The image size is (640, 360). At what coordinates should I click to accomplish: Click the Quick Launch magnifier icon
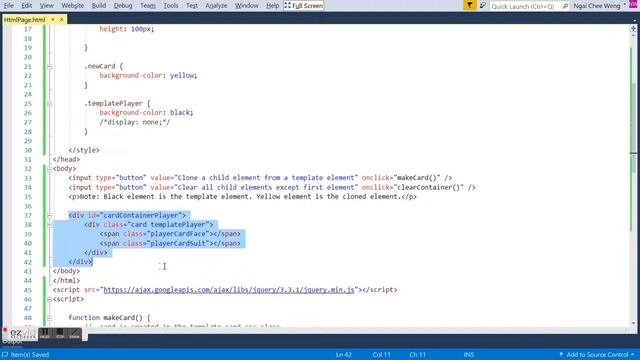565,6
